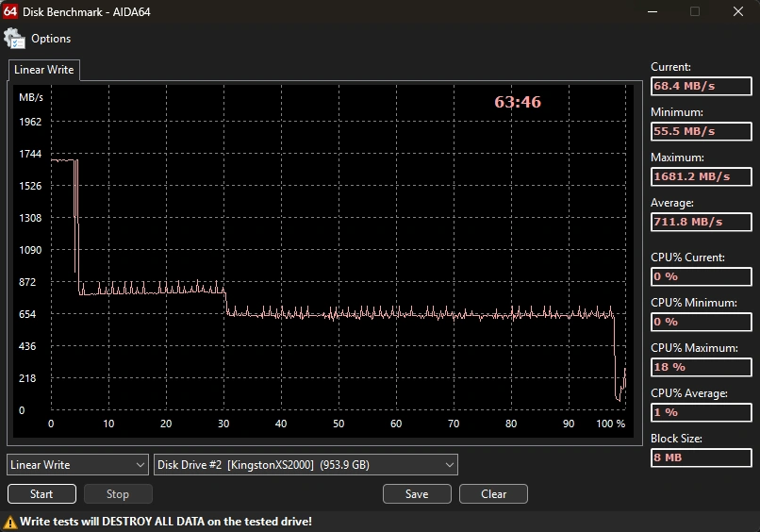This screenshot has height=532, width=760.
Task: Expand the Disk Drive #2 KingstonXS2000 dropdown
Action: click(x=306, y=465)
